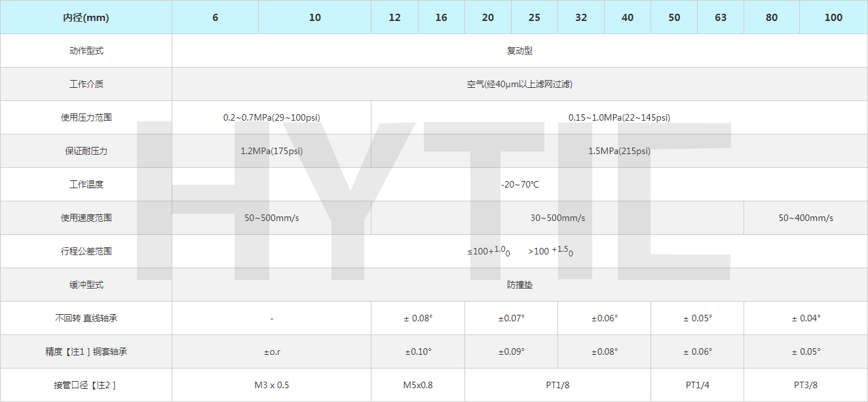
Task: Click the 接管口径【注2】 row label
Action: pos(86,385)
